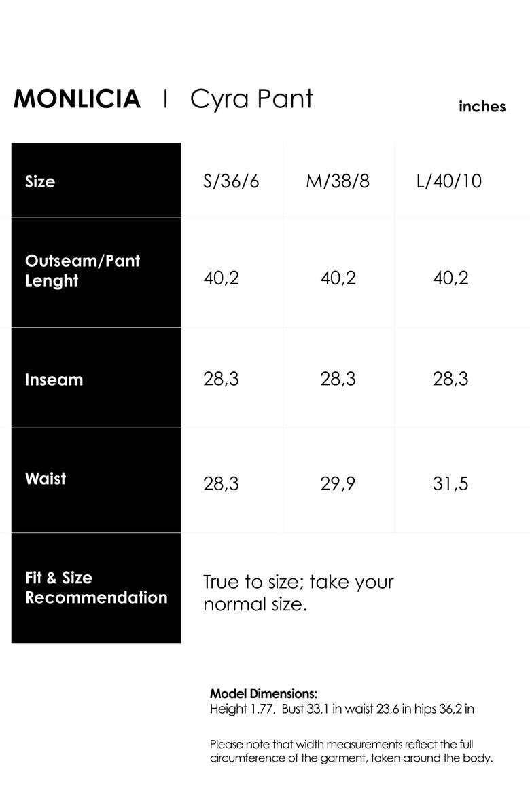
Task: Click the True to size recommendation text
Action: [298, 593]
